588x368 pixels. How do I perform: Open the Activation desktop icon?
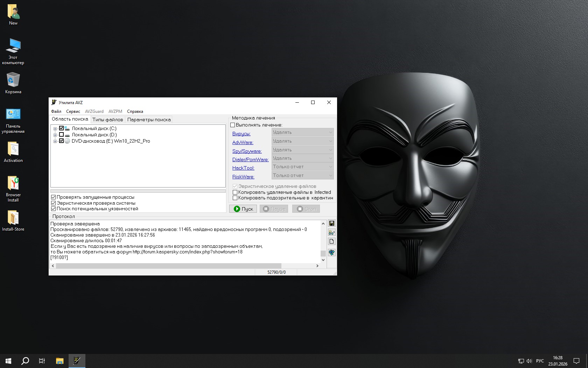(13, 152)
